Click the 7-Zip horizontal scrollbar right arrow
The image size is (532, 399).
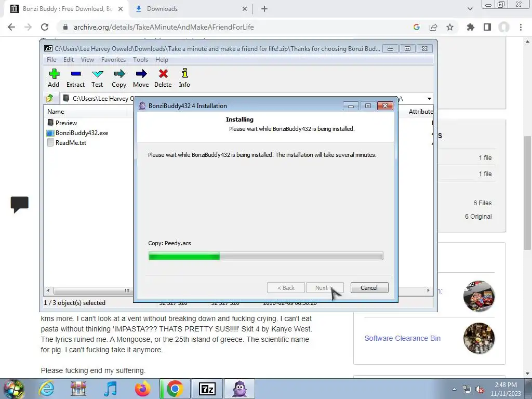pos(428,290)
